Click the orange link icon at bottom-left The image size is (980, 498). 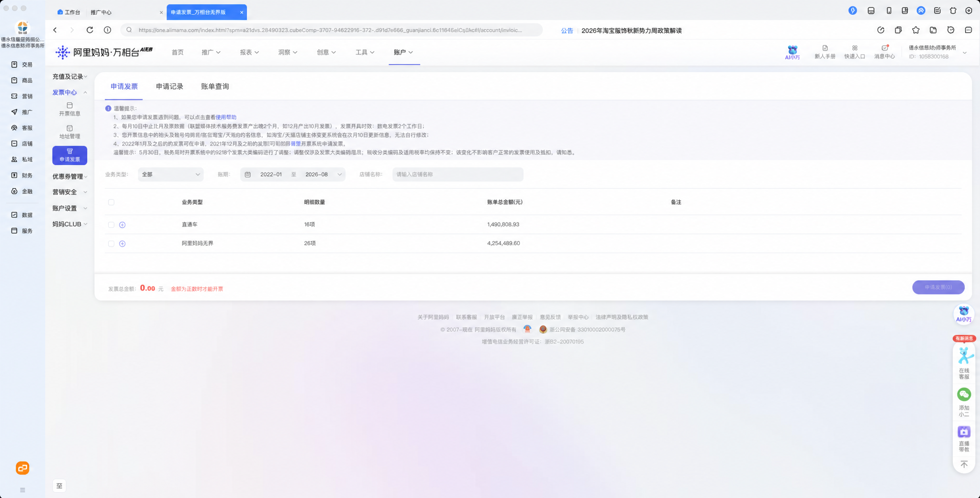point(22,468)
